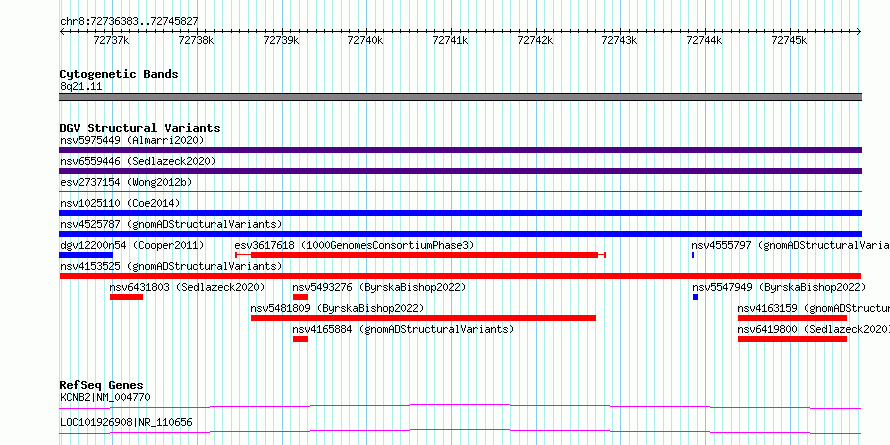Image resolution: width=890 pixels, height=445 pixels.
Task: Click the 72743k ruler position
Action: (x=620, y=40)
